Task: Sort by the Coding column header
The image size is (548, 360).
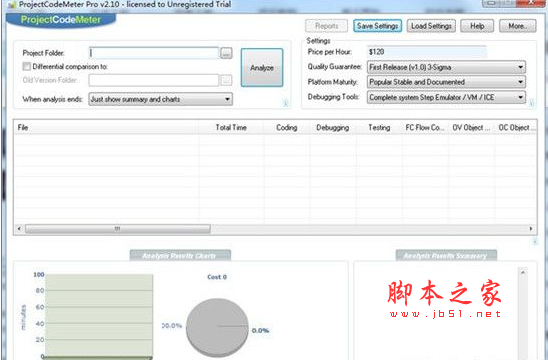Action: pos(287,128)
